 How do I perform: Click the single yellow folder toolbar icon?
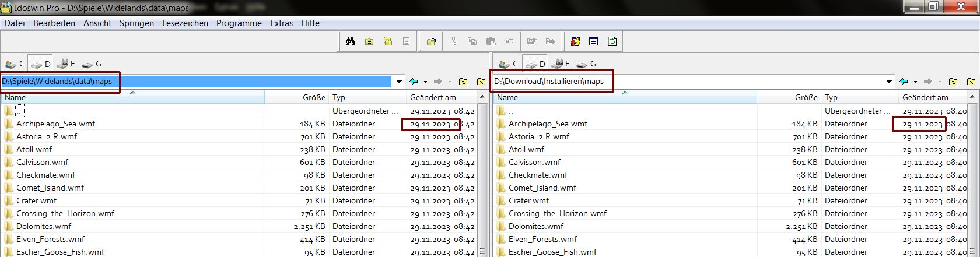pyautogui.click(x=369, y=41)
